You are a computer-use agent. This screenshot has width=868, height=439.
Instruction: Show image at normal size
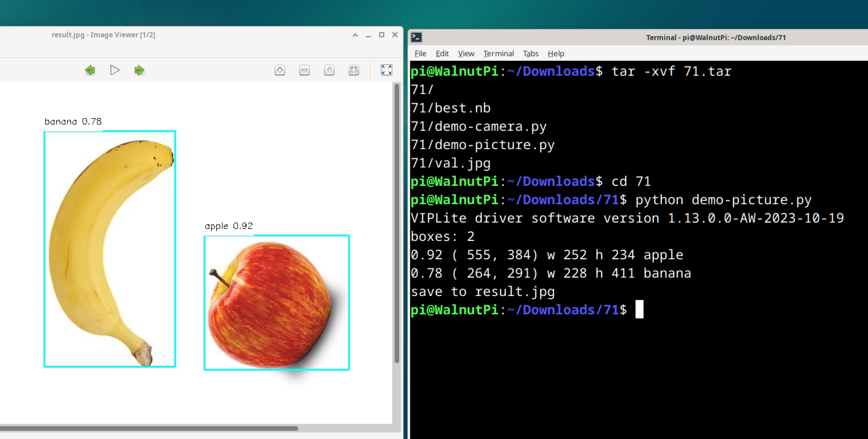(x=329, y=70)
